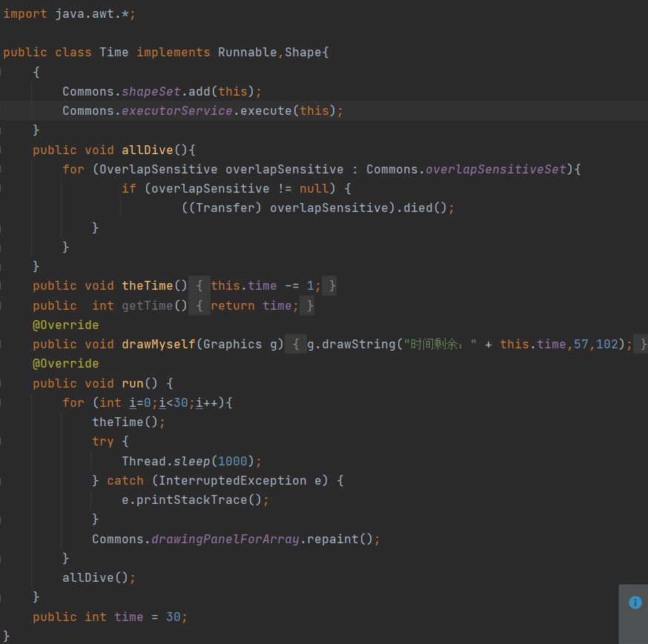Viewport: 648px width, 644px height.
Task: Click the 'OverlapSensitive' type in the for loop
Action: [158, 170]
